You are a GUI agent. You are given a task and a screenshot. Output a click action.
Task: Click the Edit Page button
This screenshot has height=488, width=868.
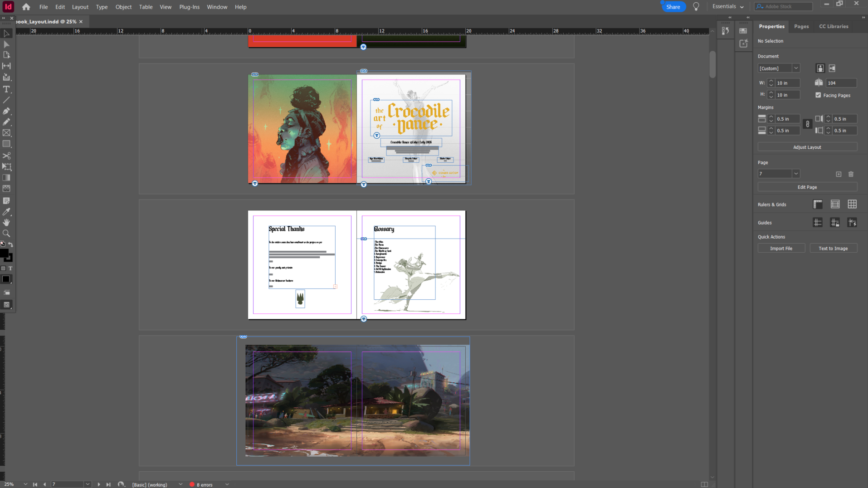pyautogui.click(x=807, y=187)
